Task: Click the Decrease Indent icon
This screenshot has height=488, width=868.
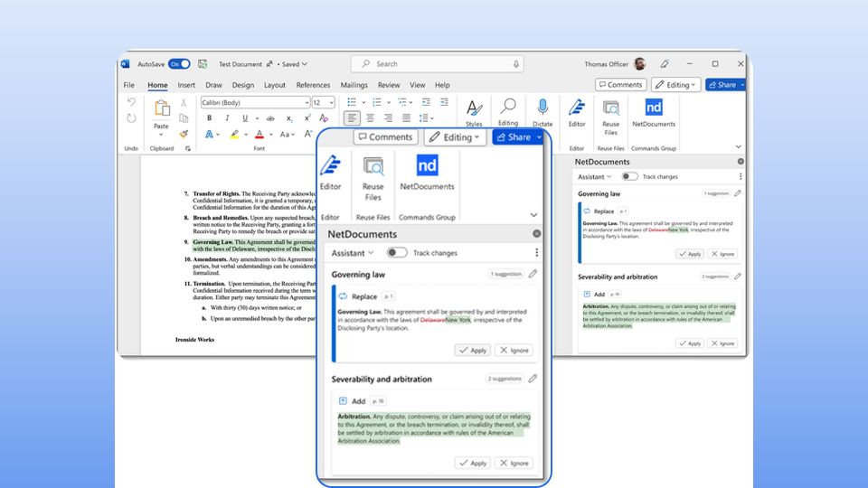Action: [x=426, y=102]
